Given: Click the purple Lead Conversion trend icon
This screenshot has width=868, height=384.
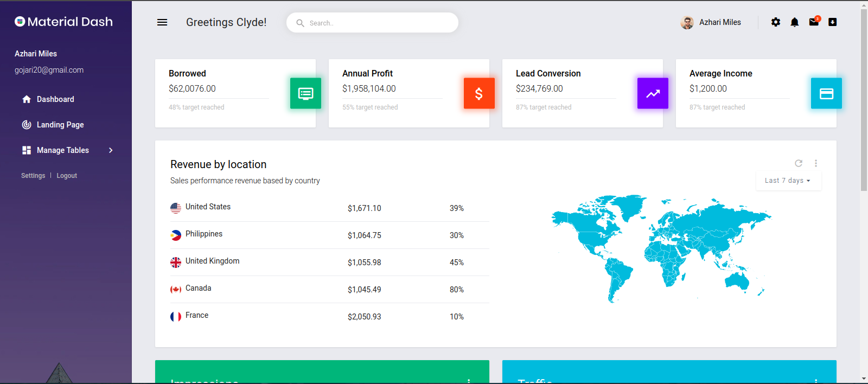Looking at the screenshot, I should click(x=653, y=93).
